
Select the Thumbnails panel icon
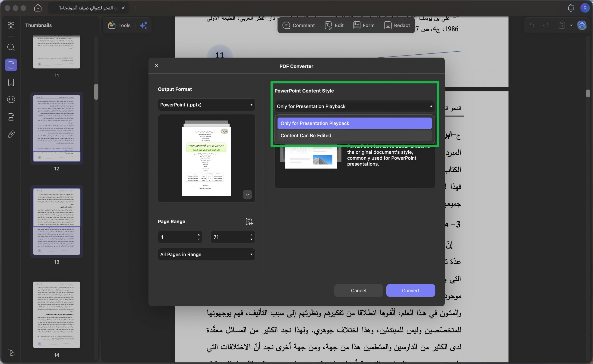tap(11, 65)
